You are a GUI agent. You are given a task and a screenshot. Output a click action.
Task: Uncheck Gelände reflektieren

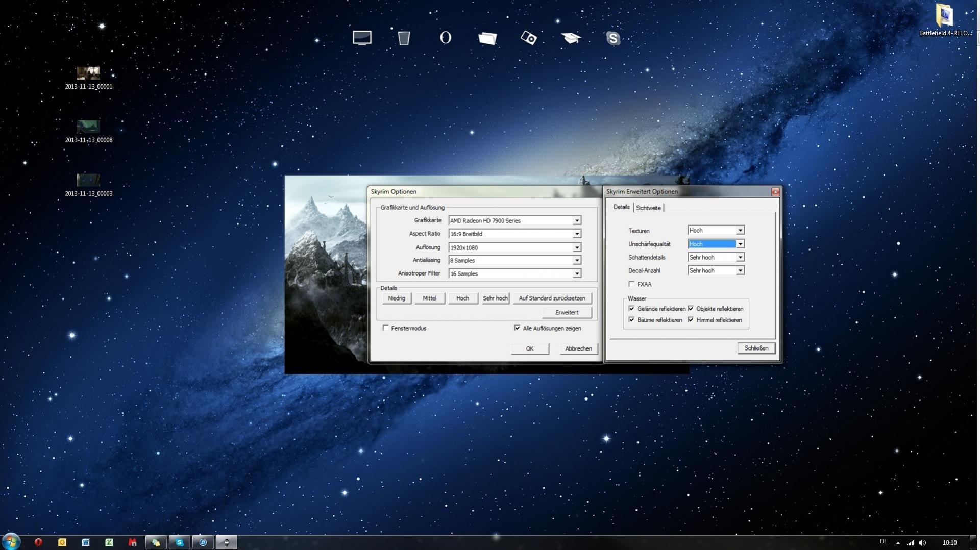pyautogui.click(x=631, y=309)
